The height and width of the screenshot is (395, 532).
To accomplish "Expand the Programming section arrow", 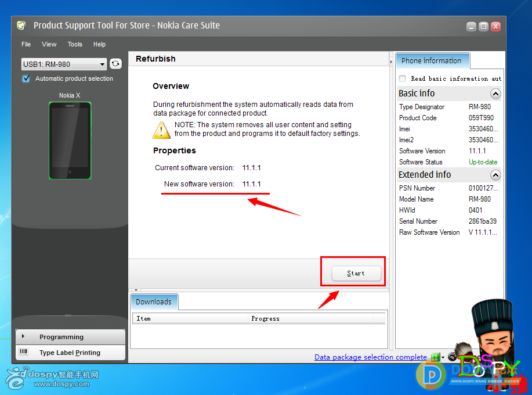I will (x=23, y=336).
